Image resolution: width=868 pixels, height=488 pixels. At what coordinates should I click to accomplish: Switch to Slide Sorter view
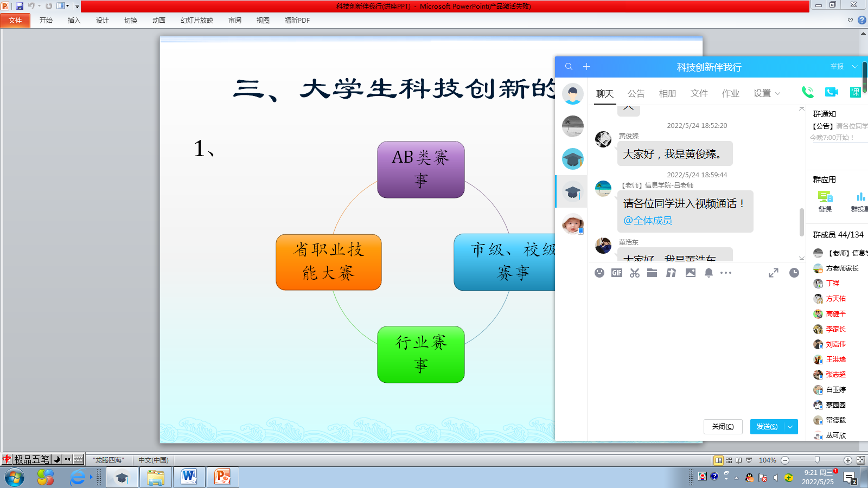729,460
